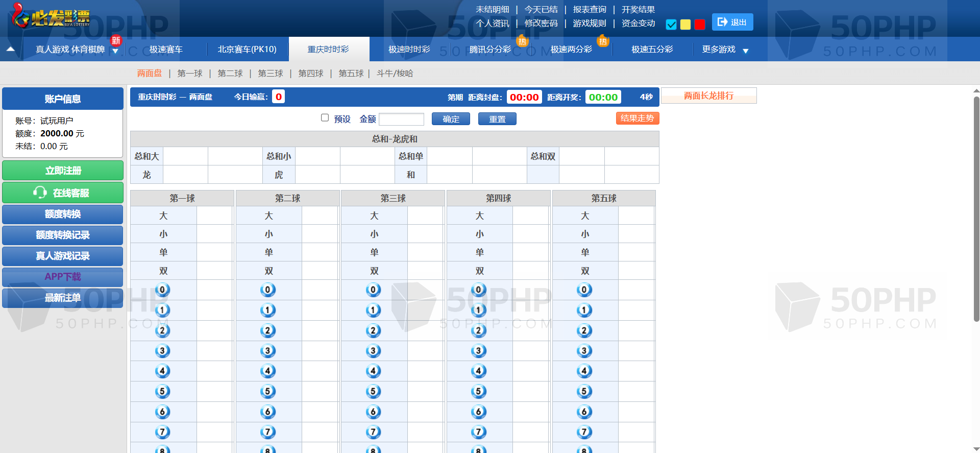Choose the red theme color swatch
This screenshot has height=453, width=980.
point(700,25)
